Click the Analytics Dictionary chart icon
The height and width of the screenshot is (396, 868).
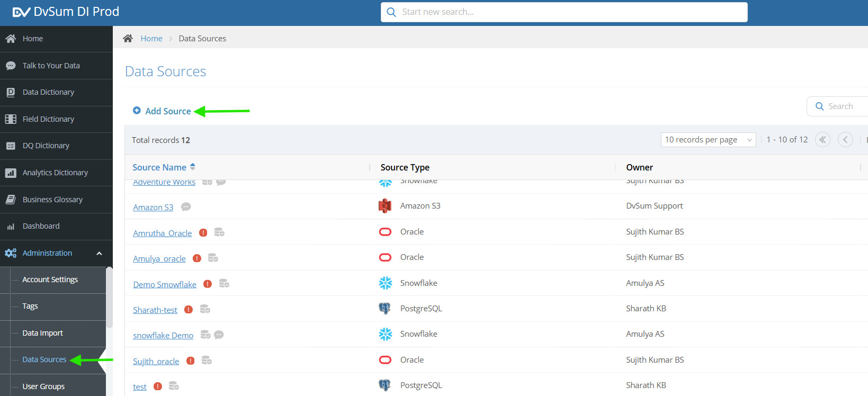click(x=11, y=173)
